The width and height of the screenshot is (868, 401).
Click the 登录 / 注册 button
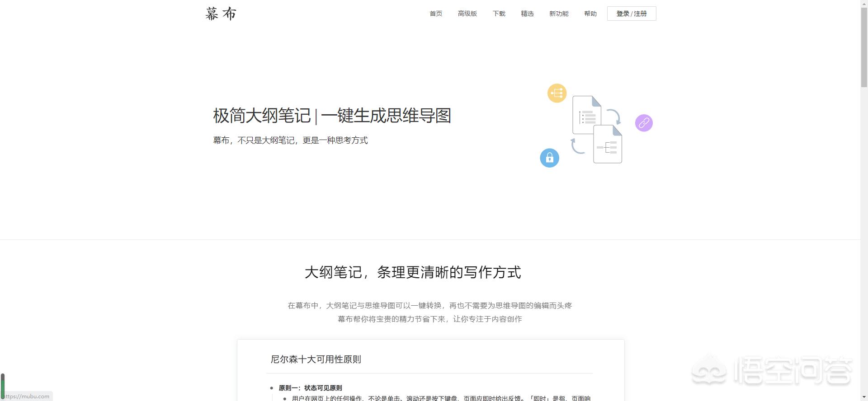(632, 14)
